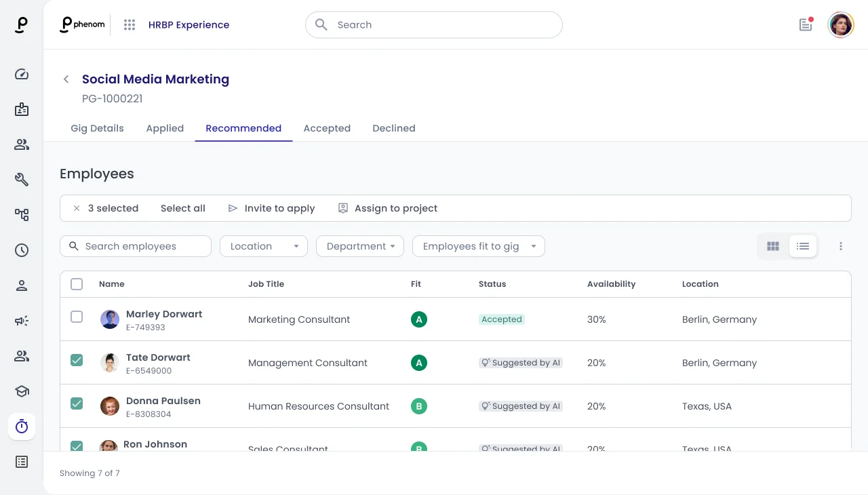This screenshot has height=495, width=868.
Task: Click the megaphone campaigns sidebar icon
Action: point(22,321)
